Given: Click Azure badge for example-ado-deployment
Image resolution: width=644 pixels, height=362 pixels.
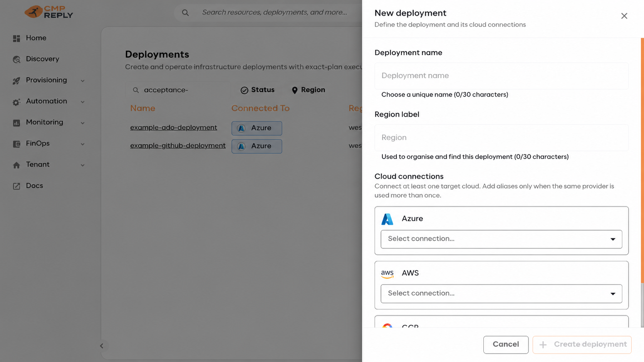Looking at the screenshot, I should 257,128.
